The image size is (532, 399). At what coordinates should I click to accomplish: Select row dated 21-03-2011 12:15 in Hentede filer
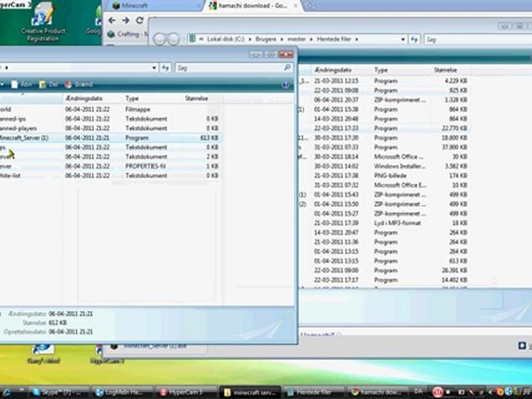383,81
